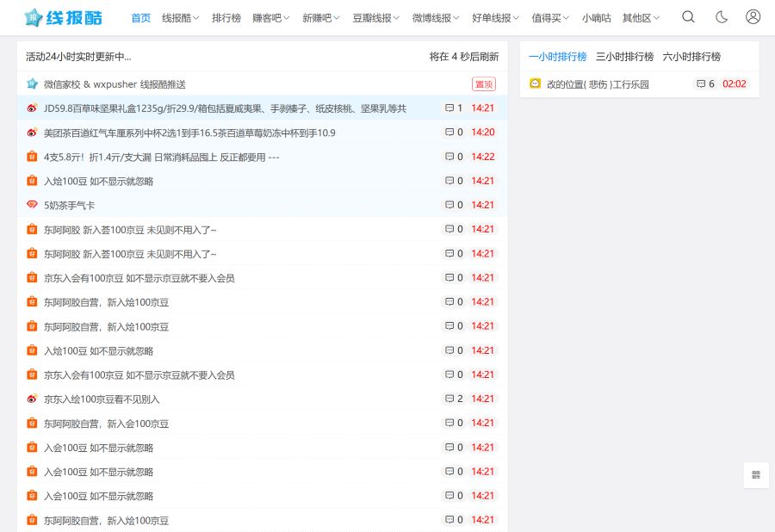Click the red source icon on 5奶茶手气卡 row
The height and width of the screenshot is (532, 775).
pyautogui.click(x=32, y=205)
